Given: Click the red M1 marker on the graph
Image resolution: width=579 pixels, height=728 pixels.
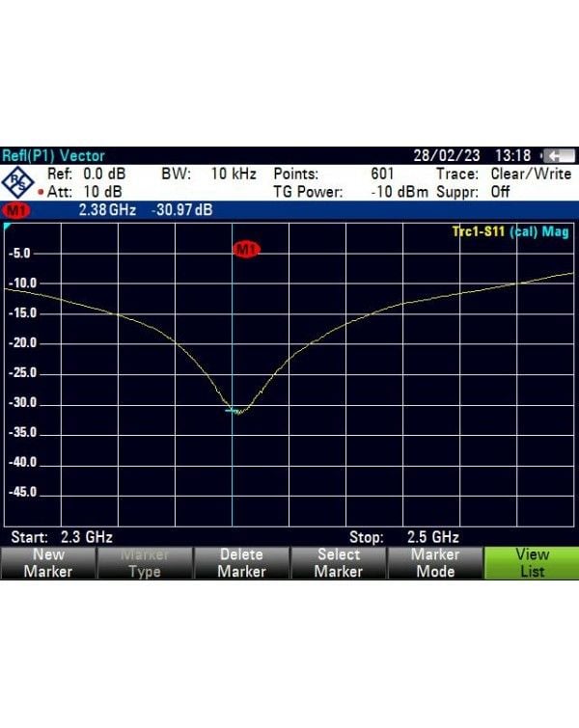Looking at the screenshot, I should click(246, 250).
